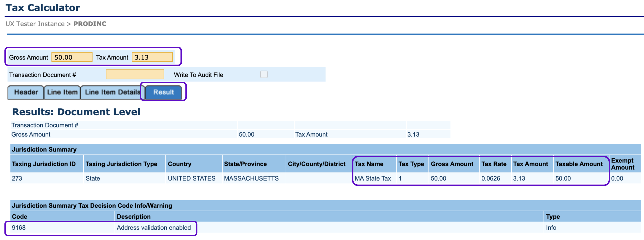The height and width of the screenshot is (240, 644).
Task: Click the Transaction Document # input field
Action: click(135, 75)
